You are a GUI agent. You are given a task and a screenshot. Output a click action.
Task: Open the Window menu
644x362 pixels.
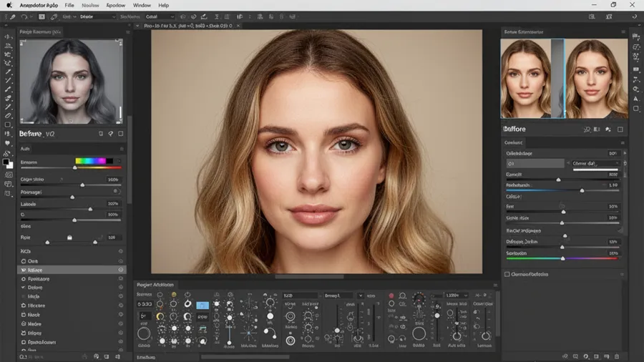click(142, 5)
